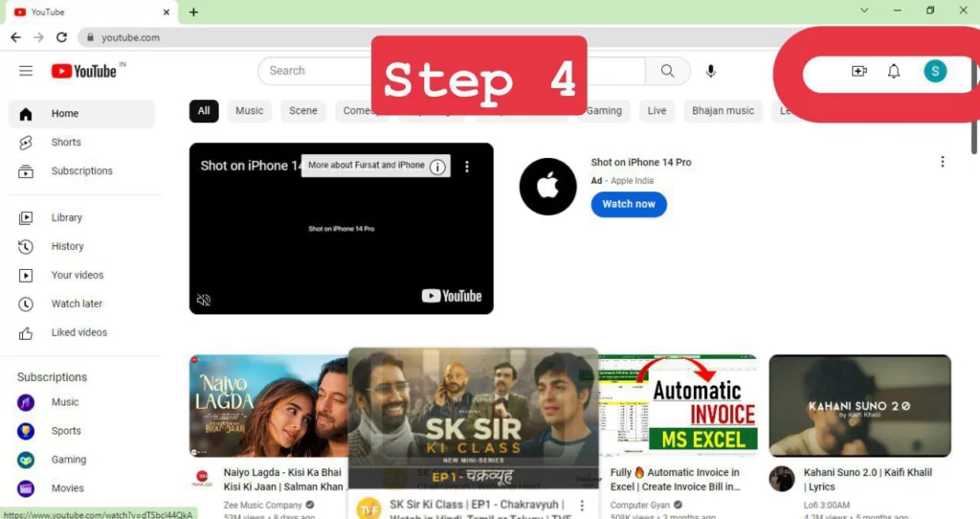Go to Home in sidebar

[x=81, y=114]
